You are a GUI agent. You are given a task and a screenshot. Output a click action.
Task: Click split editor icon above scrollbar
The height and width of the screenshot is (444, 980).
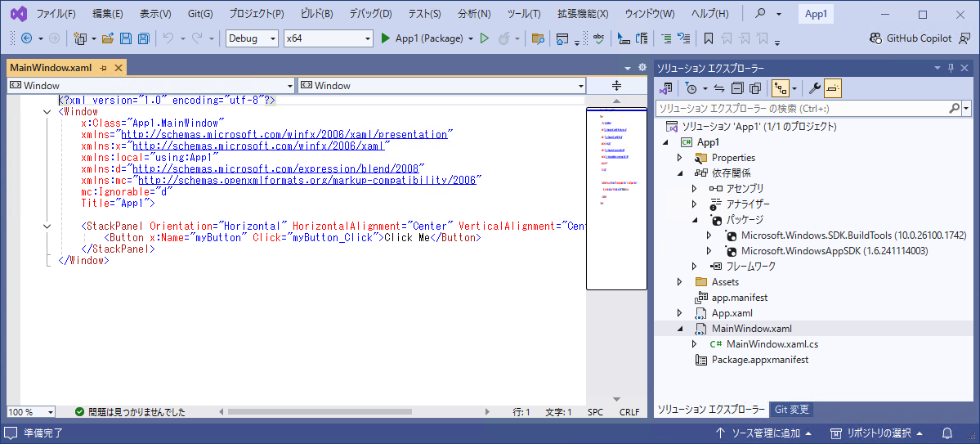[x=616, y=86]
